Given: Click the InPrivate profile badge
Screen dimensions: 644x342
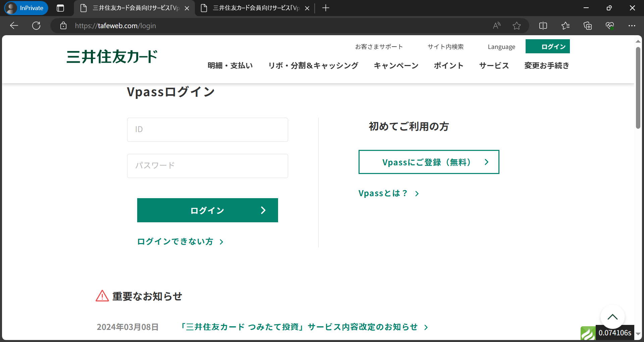Looking at the screenshot, I should tap(26, 8).
